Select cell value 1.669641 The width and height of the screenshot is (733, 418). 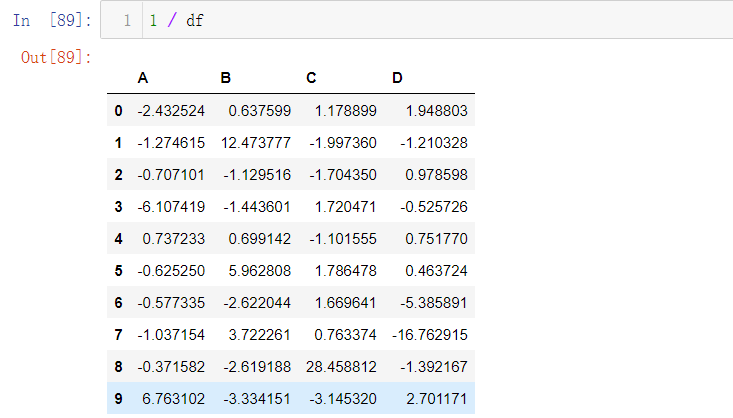(345, 303)
